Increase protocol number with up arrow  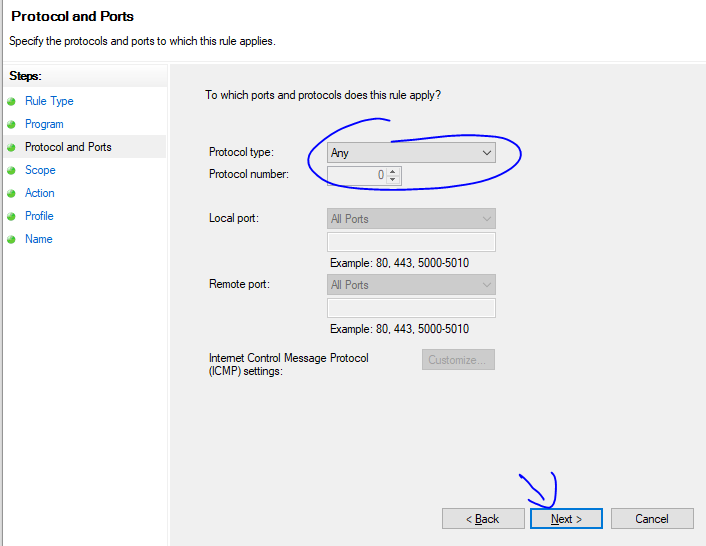point(393,171)
